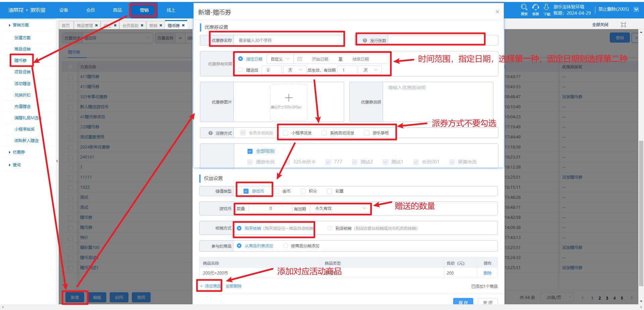Select 按商品分类添加 radio option
644x310 pixels.
pyautogui.click(x=285, y=246)
